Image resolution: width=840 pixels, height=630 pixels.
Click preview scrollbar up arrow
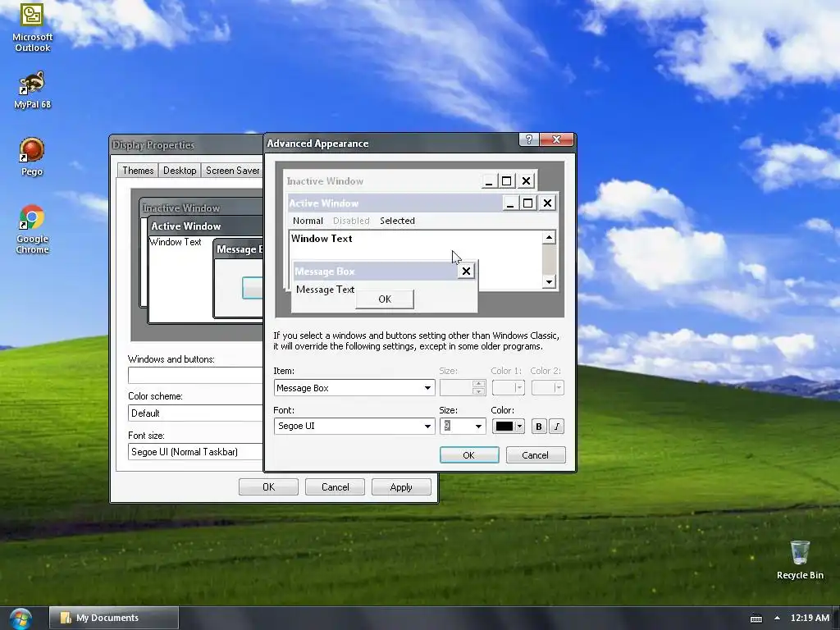(549, 237)
